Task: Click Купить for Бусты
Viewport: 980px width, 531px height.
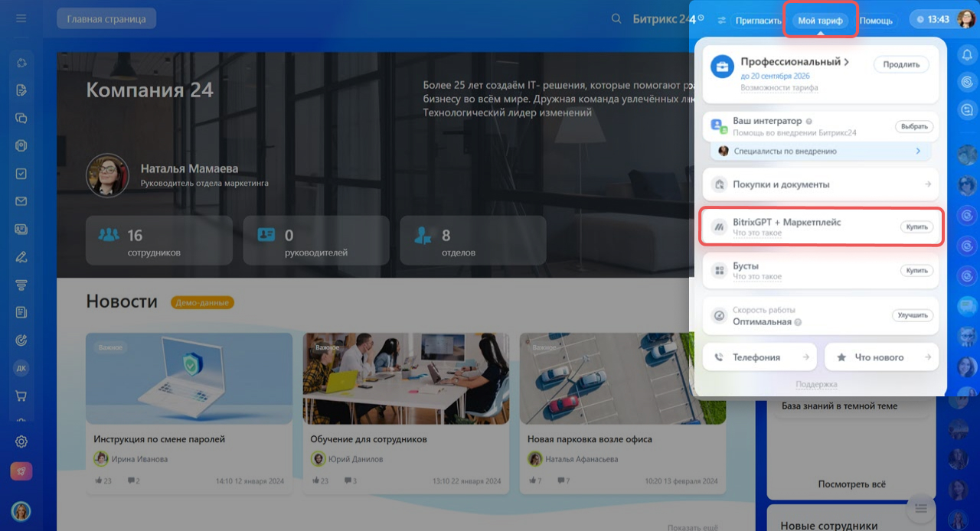Action: (916, 271)
